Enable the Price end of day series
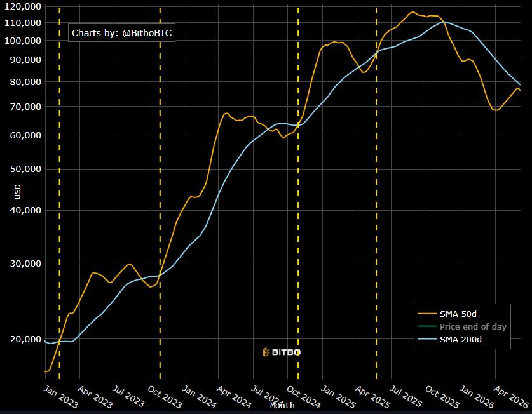The image size is (532, 414). pos(462,326)
